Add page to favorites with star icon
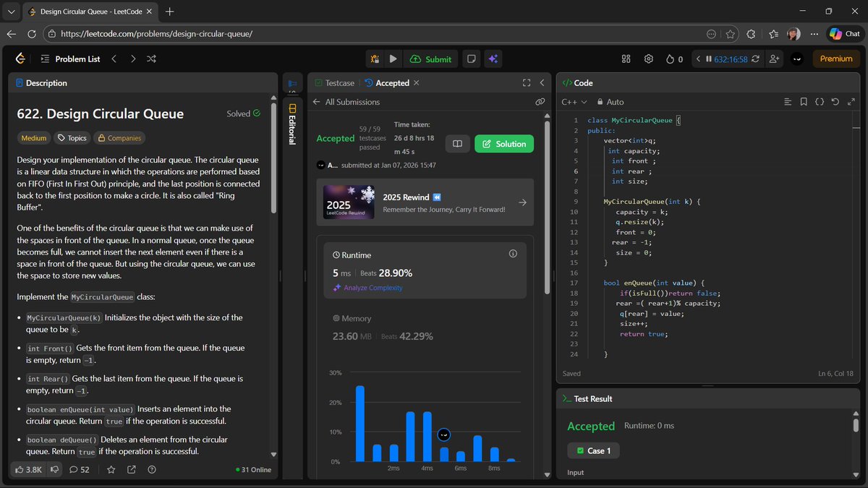 click(731, 34)
